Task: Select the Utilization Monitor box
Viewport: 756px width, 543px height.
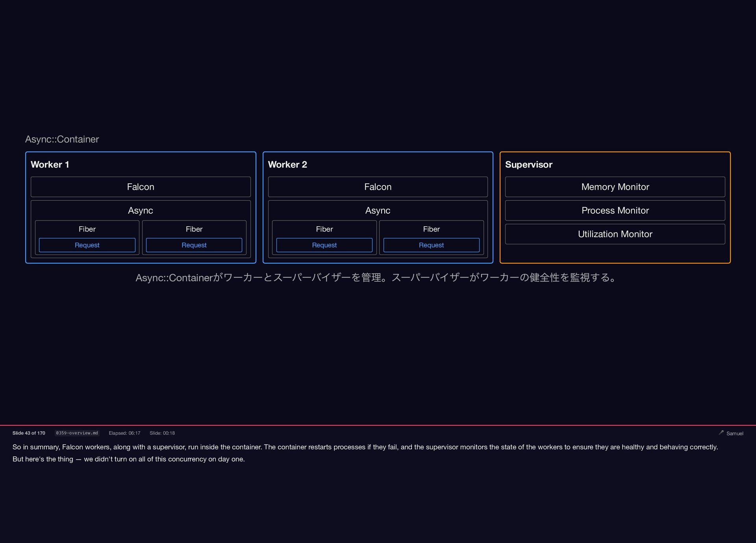Action: click(615, 234)
